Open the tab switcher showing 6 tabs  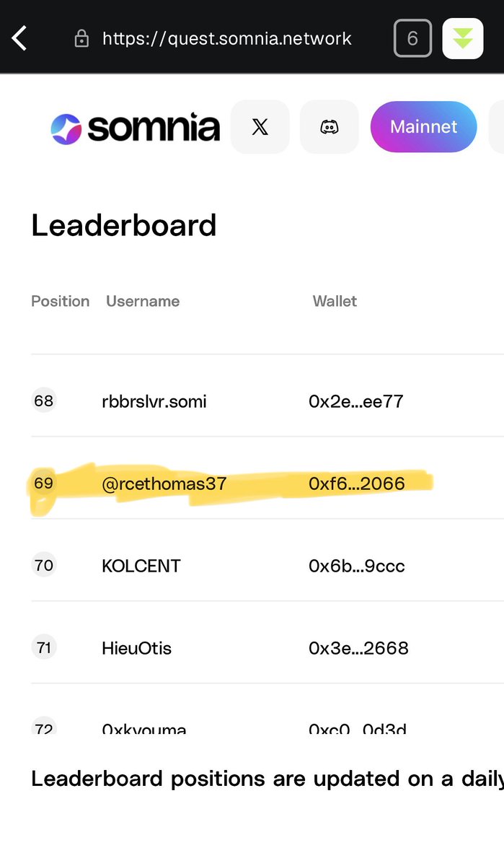[412, 38]
